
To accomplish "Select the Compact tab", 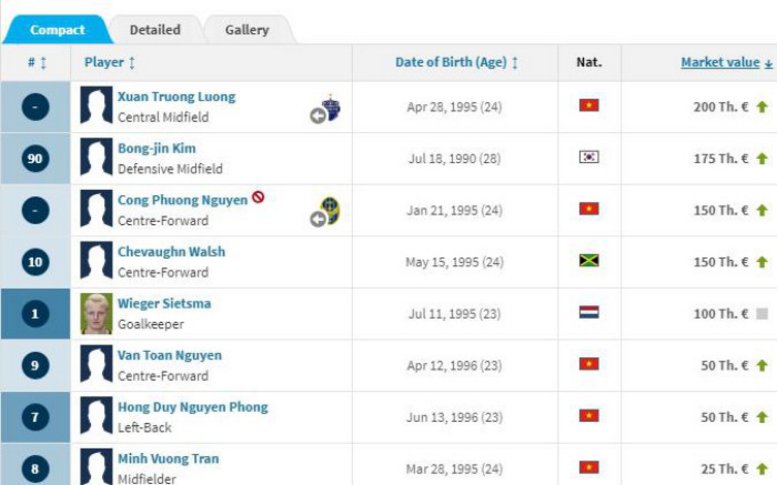I will (x=57, y=30).
